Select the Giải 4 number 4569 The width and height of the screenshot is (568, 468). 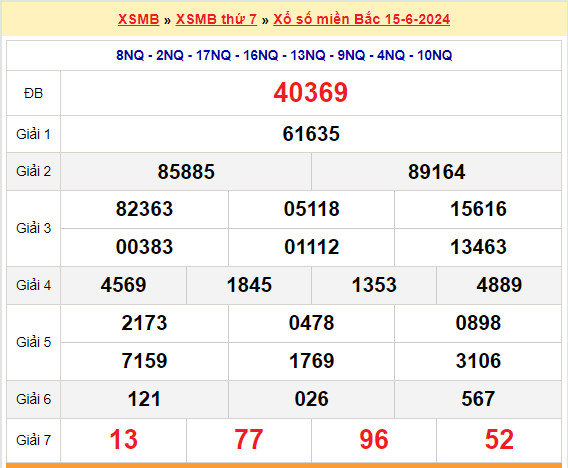(123, 285)
